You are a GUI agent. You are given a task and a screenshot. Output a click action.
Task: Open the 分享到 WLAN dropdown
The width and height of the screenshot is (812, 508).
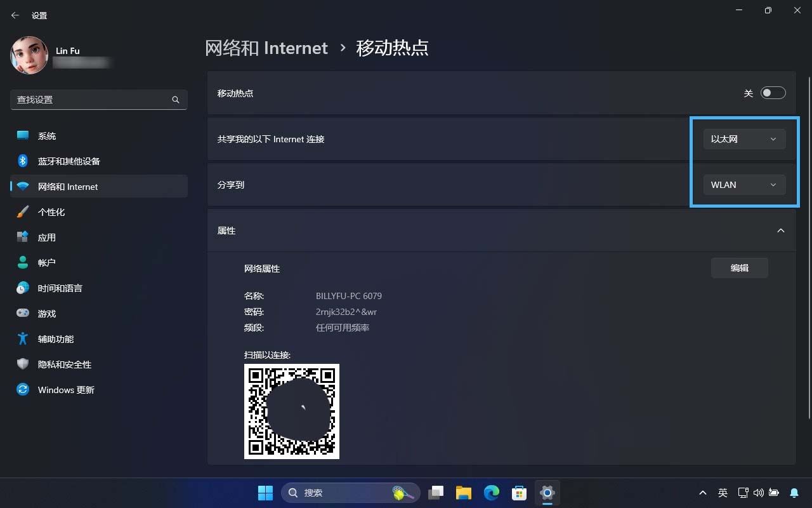coord(743,185)
